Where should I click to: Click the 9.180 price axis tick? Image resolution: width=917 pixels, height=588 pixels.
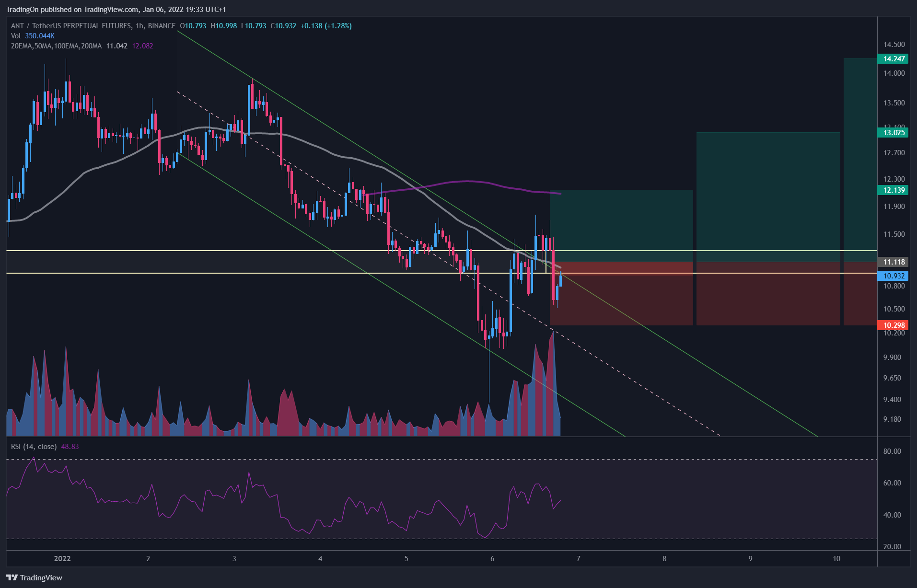pos(892,419)
